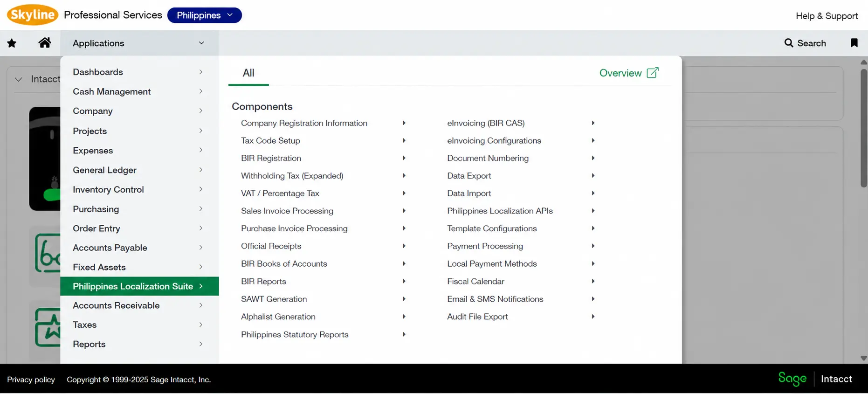Open Privacy policy link
868x394 pixels.
[x=31, y=380]
